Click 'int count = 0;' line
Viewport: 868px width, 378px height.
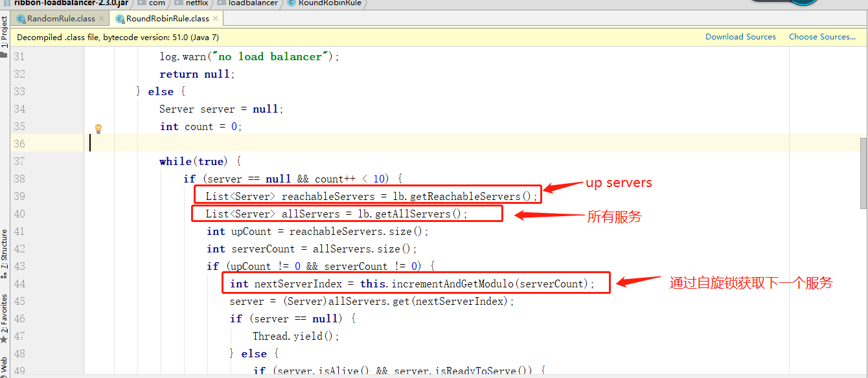click(201, 127)
